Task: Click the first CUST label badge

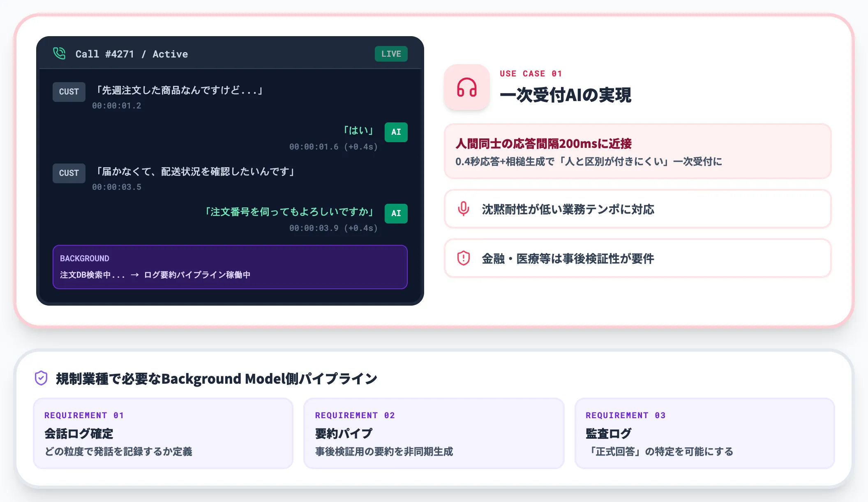Action: pos(69,92)
